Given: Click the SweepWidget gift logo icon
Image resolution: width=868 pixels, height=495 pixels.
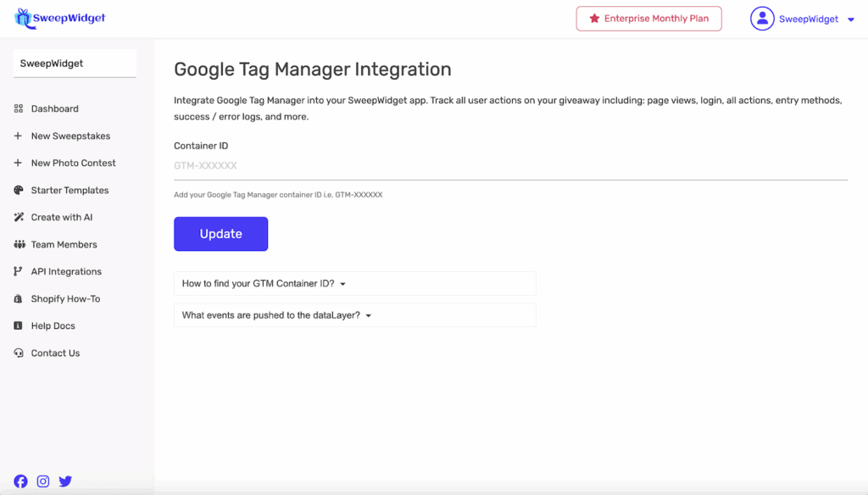Looking at the screenshot, I should tap(22, 18).
